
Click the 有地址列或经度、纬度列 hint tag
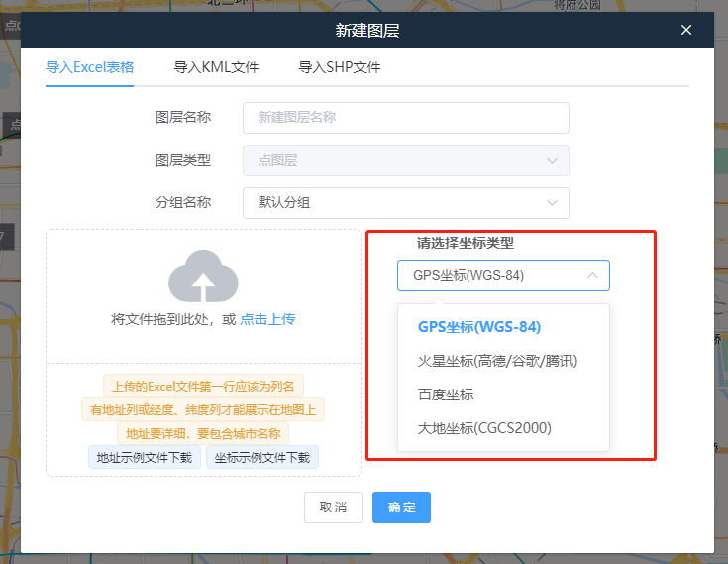click(203, 409)
